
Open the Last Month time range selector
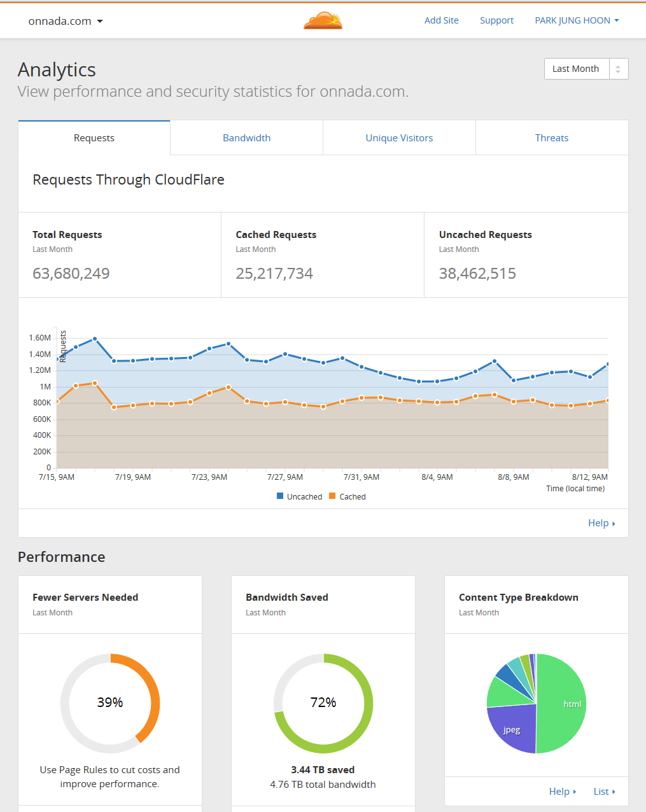[x=576, y=69]
